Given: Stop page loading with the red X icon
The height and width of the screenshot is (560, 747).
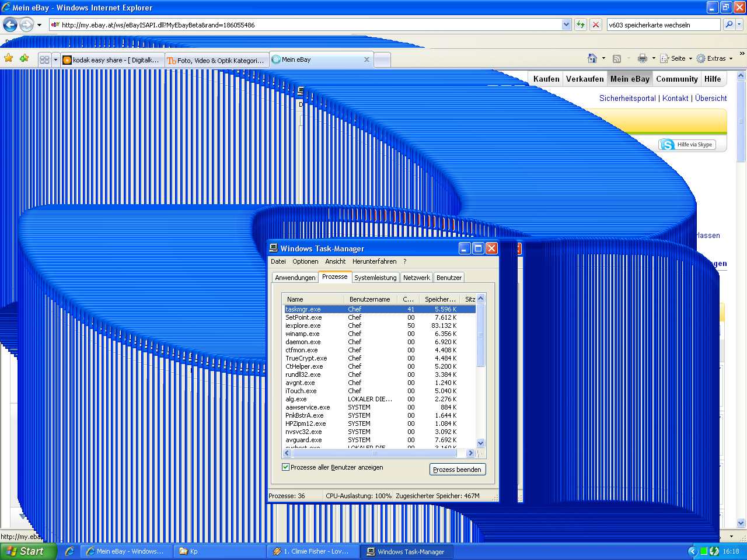Looking at the screenshot, I should coord(596,24).
